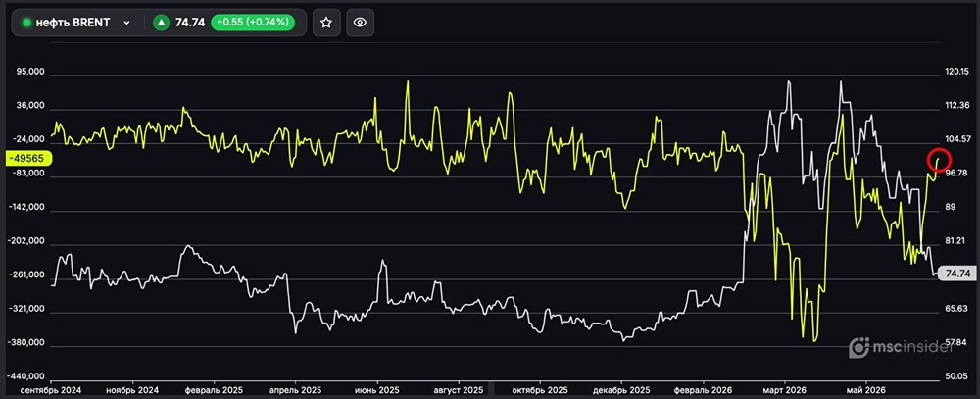980x399 pixels.
Task: Click the 89 right axis value
Action: [952, 207]
